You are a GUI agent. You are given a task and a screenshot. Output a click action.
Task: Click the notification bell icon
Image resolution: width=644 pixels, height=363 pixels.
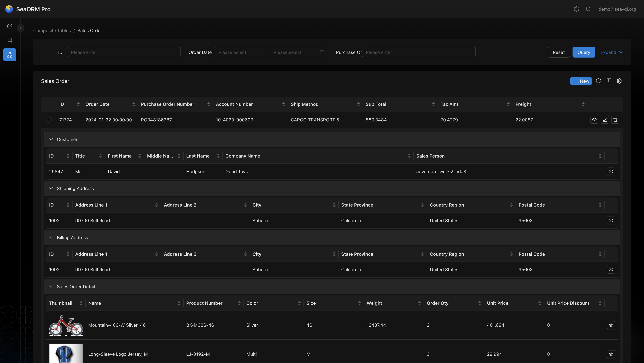(x=577, y=9)
